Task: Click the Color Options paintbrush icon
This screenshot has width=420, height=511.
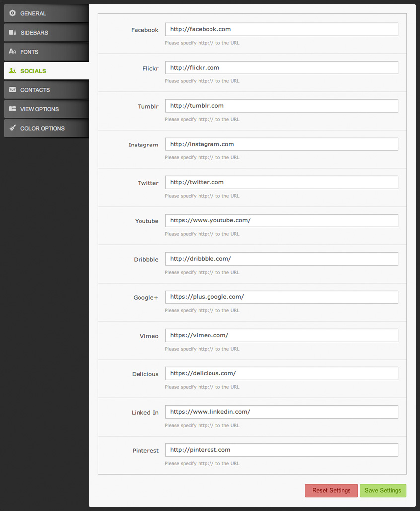Action: click(13, 128)
